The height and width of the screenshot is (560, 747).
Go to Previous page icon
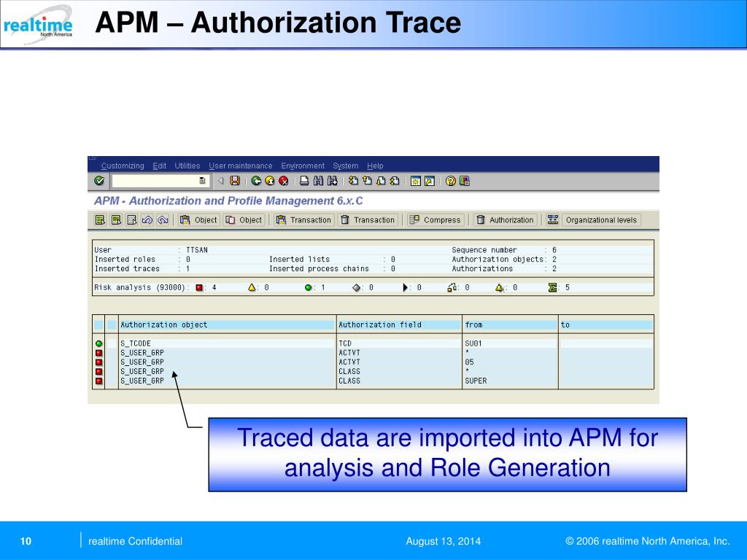click(367, 181)
